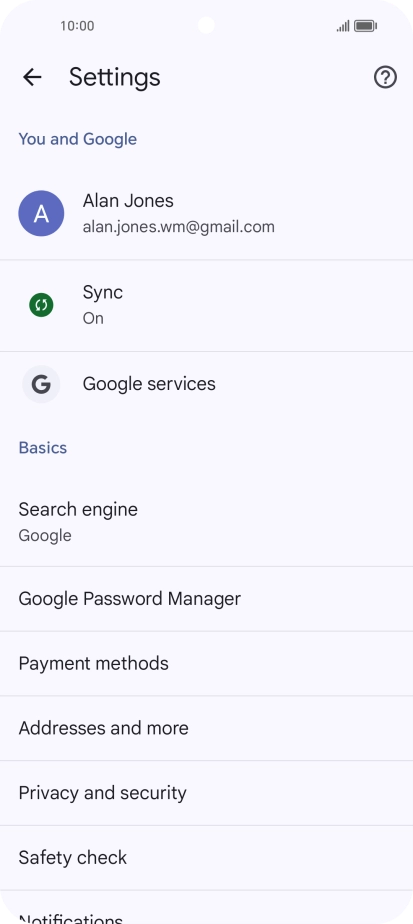Screen dimensions: 413x924
Task: Tap the signal strength icon
Action: point(343,26)
